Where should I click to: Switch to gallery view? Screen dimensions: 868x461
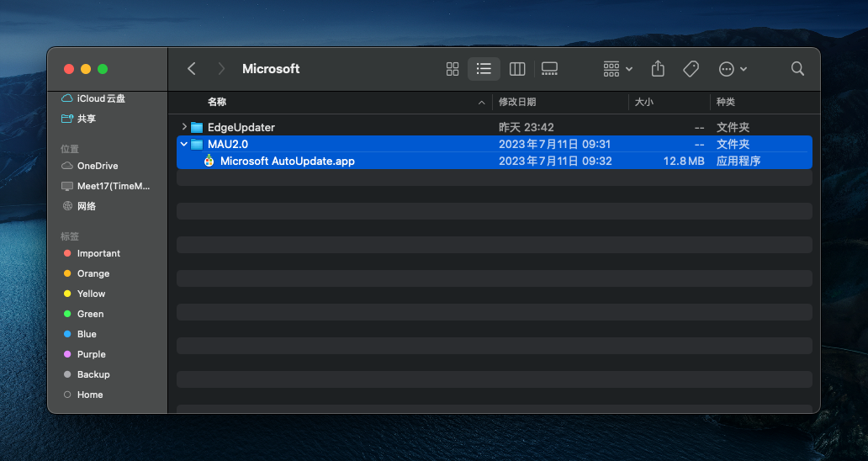pyautogui.click(x=549, y=69)
